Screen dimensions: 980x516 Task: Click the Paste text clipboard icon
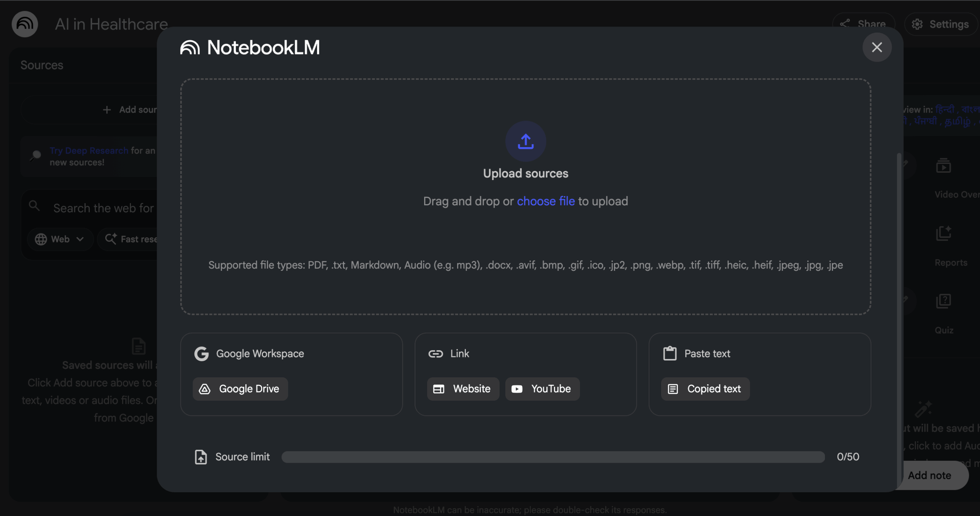(669, 353)
